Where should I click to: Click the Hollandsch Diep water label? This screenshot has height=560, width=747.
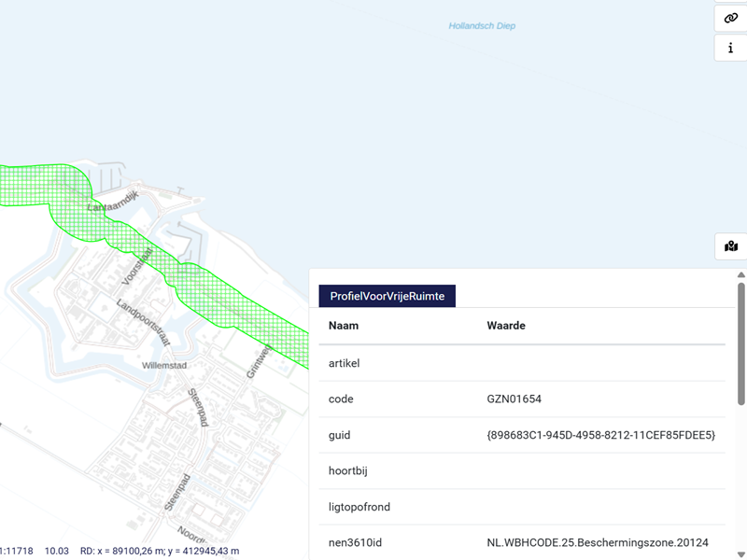(x=482, y=26)
